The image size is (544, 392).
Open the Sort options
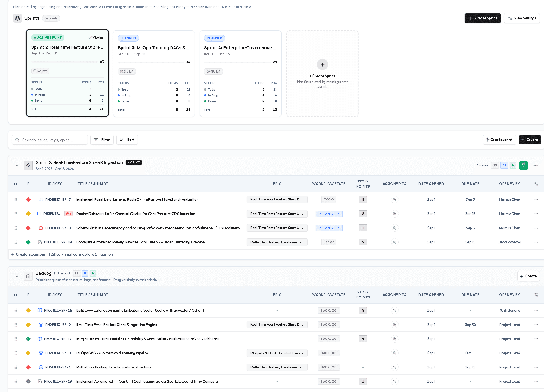[127, 140]
